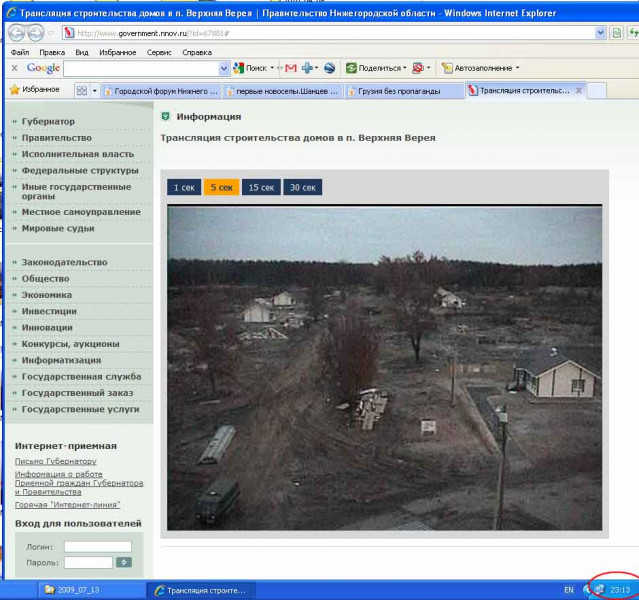Close the Трансляция строительс tab

pos(579,90)
